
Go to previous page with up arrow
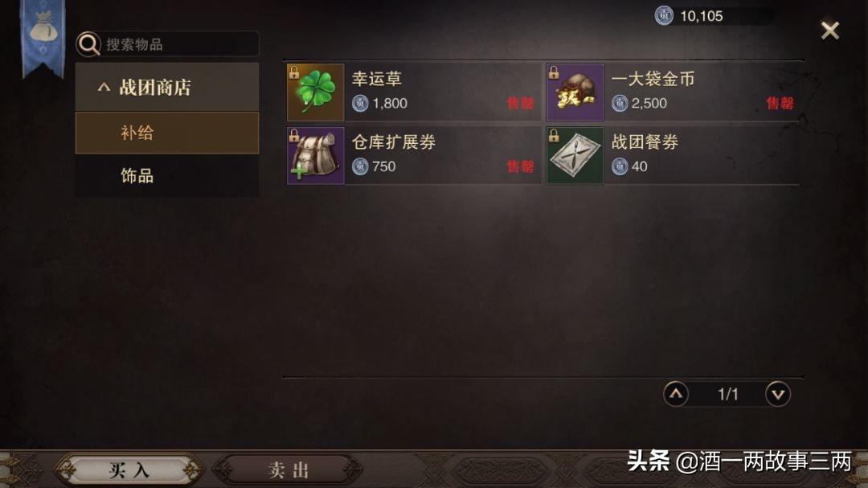(x=676, y=394)
